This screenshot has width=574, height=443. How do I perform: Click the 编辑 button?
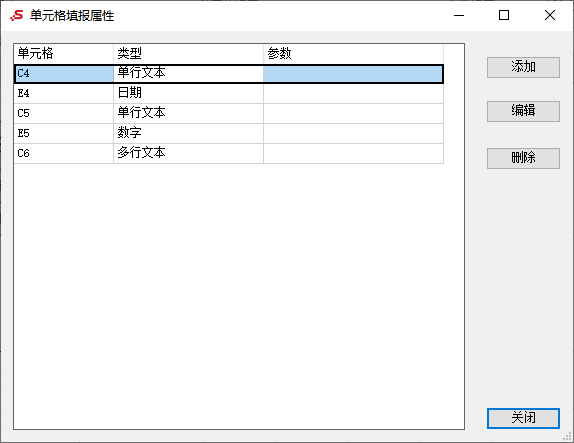(523, 111)
